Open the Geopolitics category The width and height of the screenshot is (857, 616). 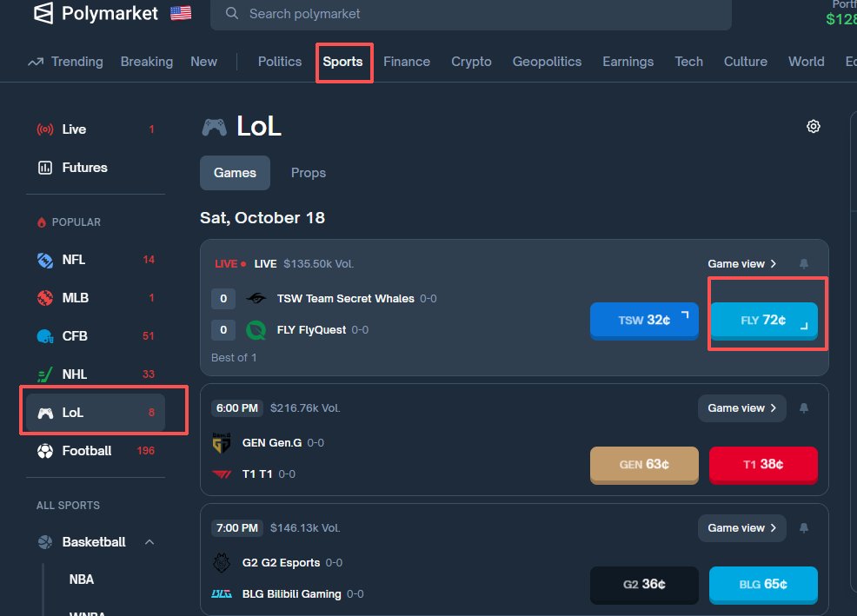(x=547, y=62)
